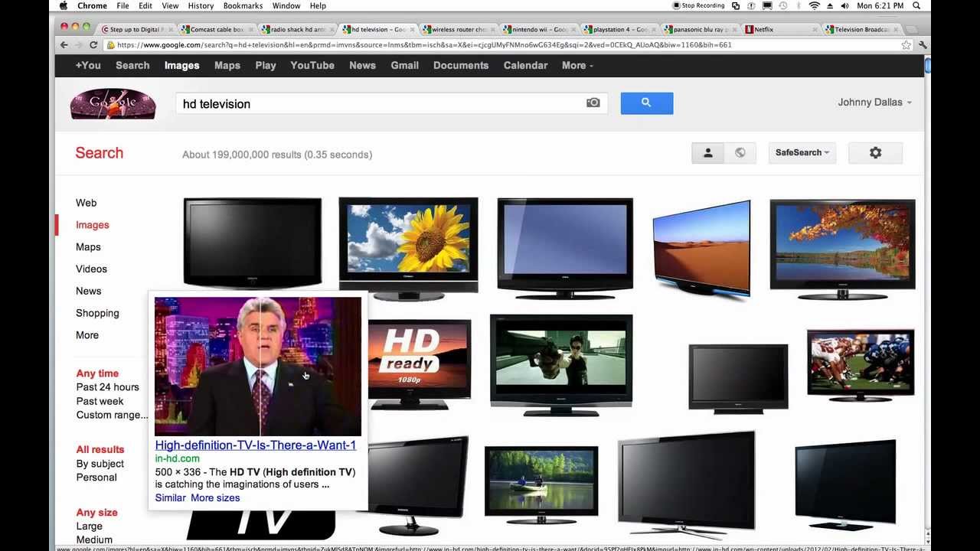
Task: Select Web in the left sidebar
Action: point(87,203)
